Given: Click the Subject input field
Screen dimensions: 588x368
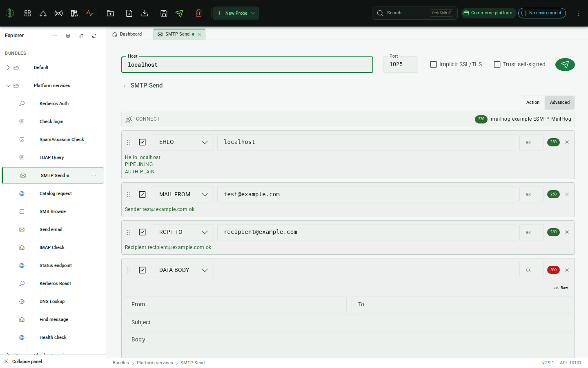Looking at the screenshot, I should [x=348, y=322].
